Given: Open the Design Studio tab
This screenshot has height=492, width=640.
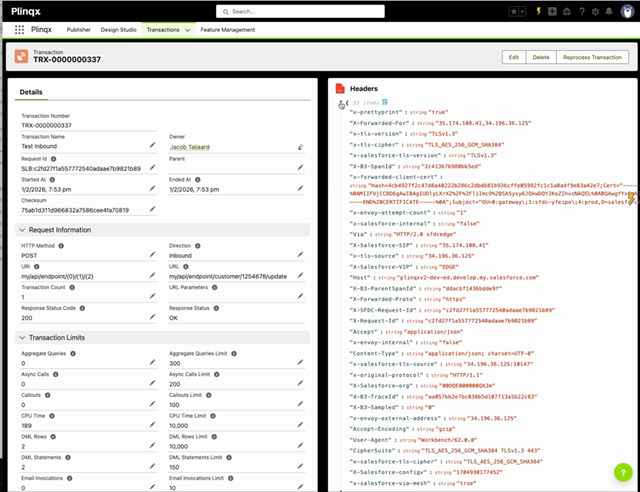Looking at the screenshot, I should pos(118,30).
